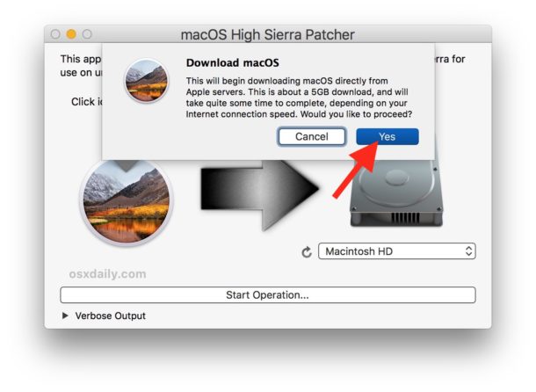This screenshot has height=392, width=536.
Task: Expand the Verbose Output disclosure triangle
Action: (65, 316)
